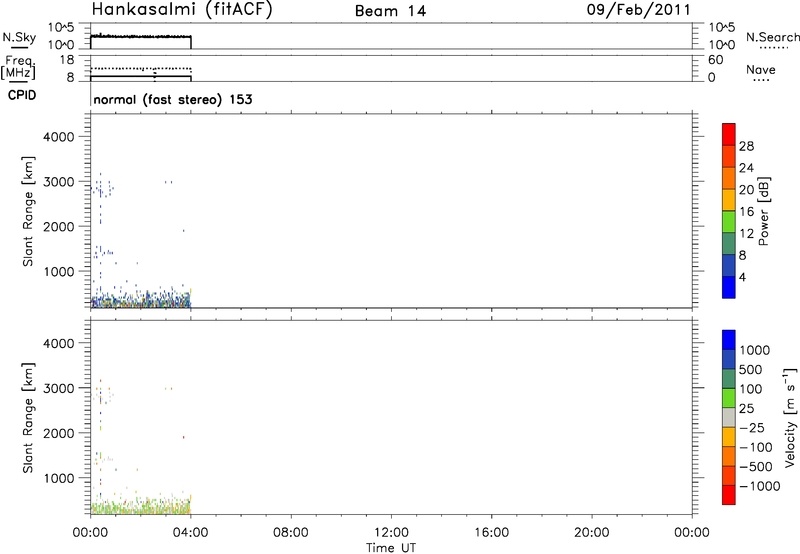This screenshot has height=554, width=800.
Task: Click the 04:00 time axis label
Action: click(x=191, y=533)
